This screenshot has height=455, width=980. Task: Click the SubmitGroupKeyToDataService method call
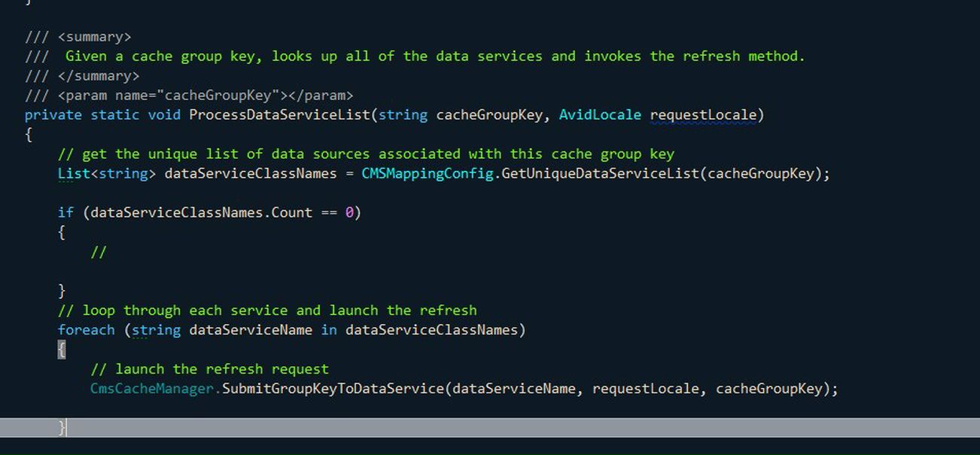tap(333, 389)
